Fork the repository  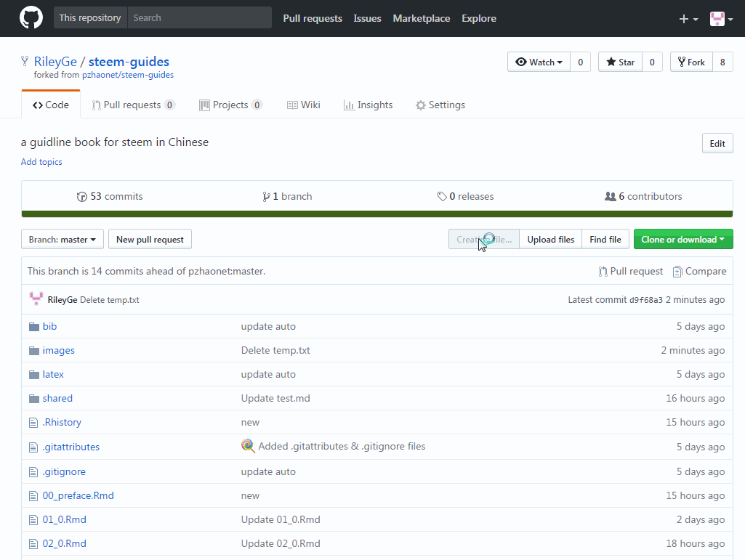point(691,62)
